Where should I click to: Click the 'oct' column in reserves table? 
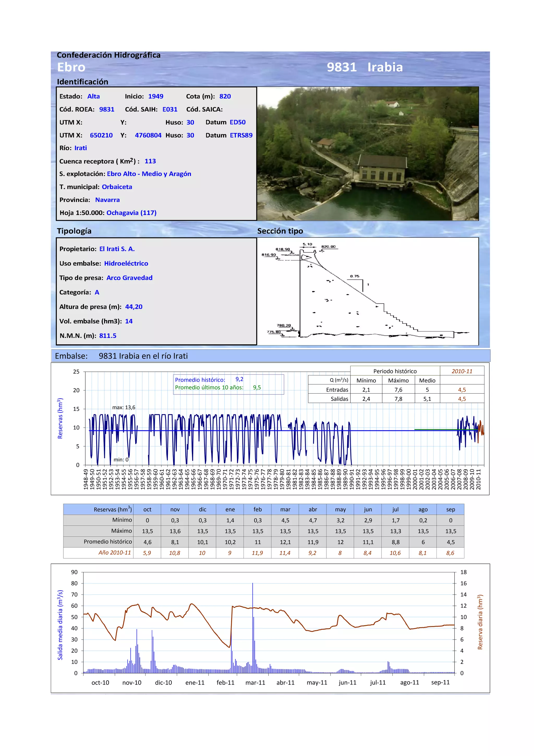tap(147, 509)
